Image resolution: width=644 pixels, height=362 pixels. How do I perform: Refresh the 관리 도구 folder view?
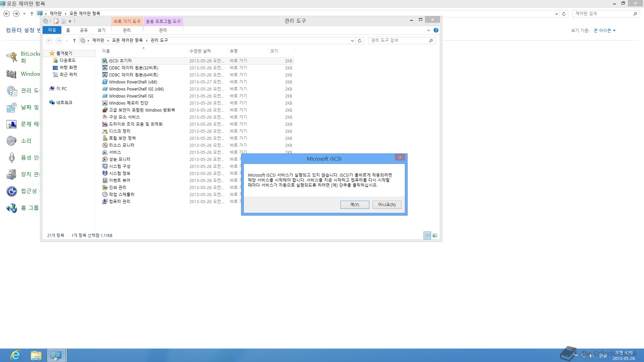[x=360, y=41]
